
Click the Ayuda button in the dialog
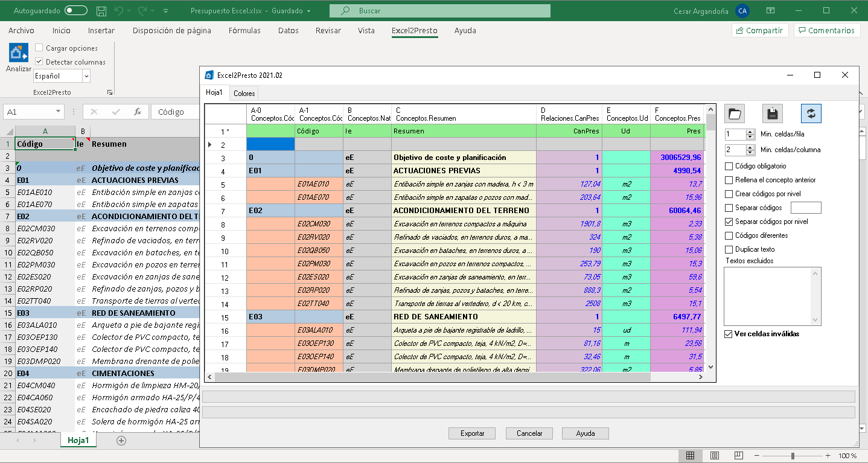click(584, 433)
